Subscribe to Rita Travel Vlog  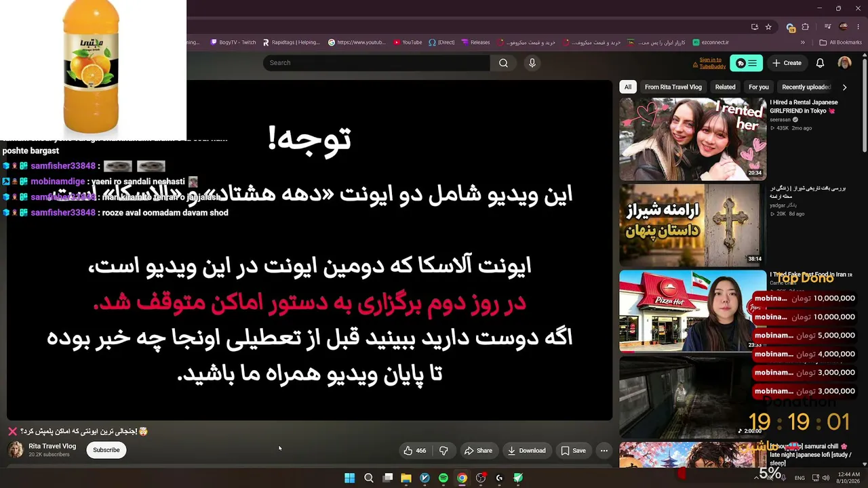coord(106,450)
